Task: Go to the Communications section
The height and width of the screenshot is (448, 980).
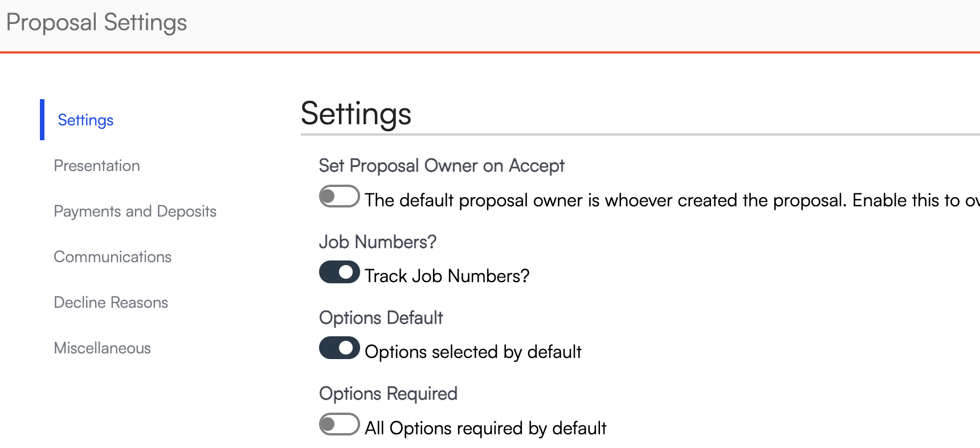Action: pyautogui.click(x=112, y=257)
